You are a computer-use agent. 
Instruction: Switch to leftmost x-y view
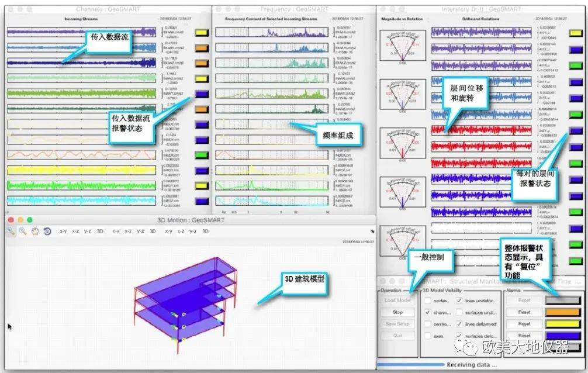click(x=63, y=232)
